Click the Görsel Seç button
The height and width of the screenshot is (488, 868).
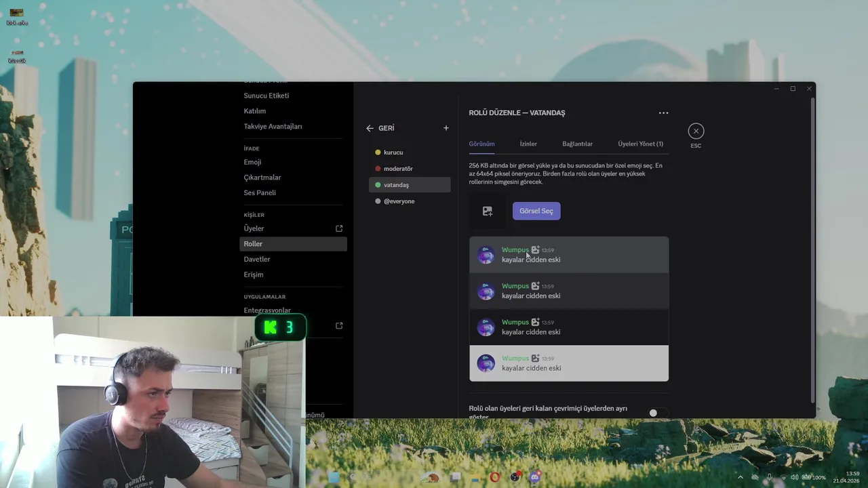click(536, 211)
